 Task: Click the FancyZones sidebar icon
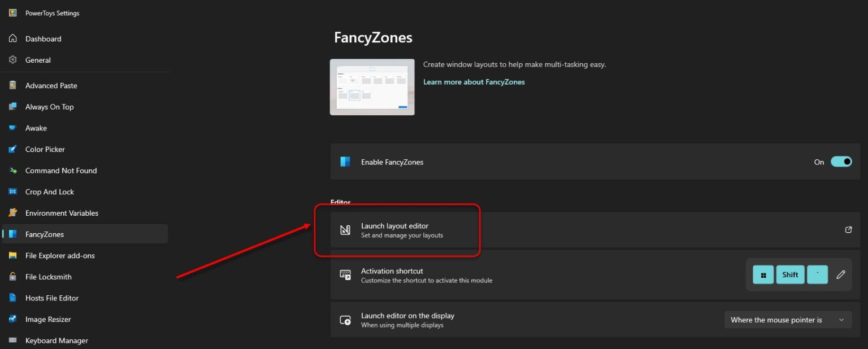[x=12, y=234]
